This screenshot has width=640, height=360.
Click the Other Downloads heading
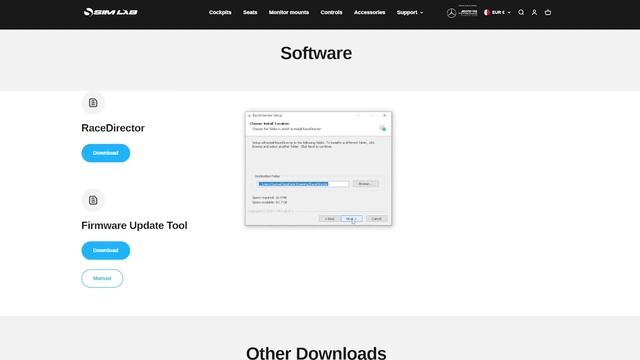coord(316,352)
